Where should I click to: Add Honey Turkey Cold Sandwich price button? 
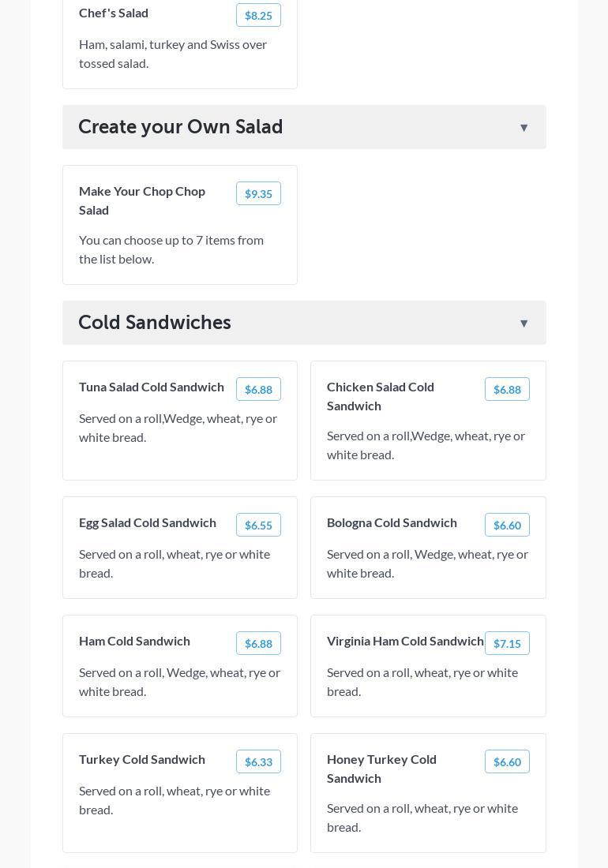507,762
